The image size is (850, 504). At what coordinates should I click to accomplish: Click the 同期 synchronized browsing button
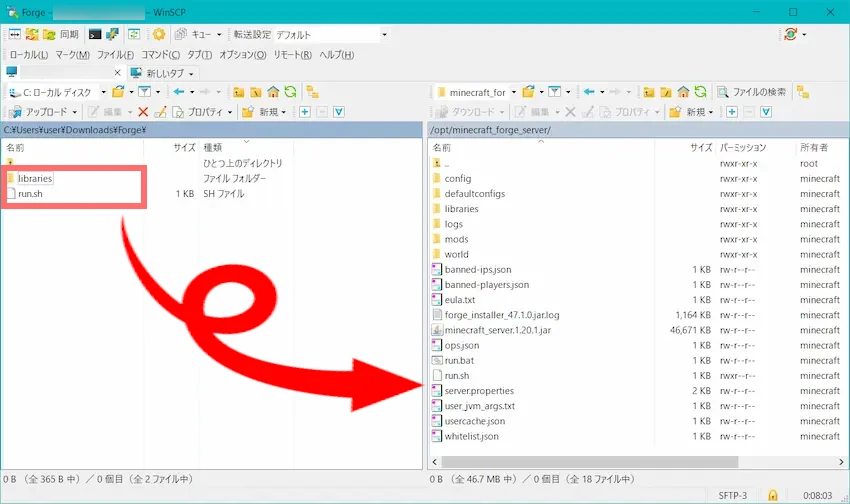click(x=61, y=35)
